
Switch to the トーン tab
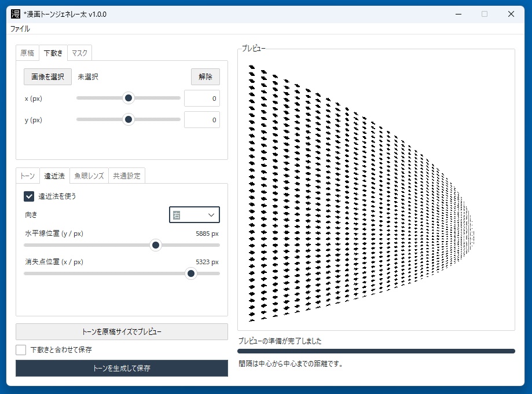(27, 176)
